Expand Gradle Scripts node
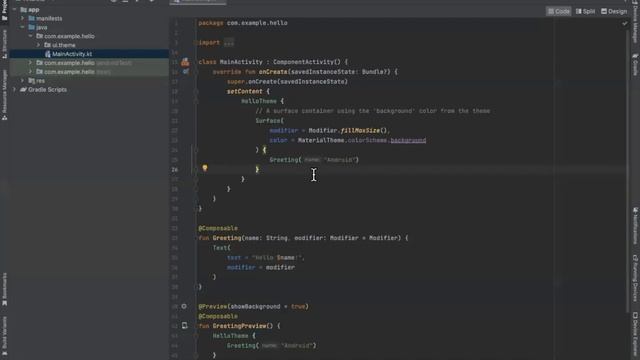 [15, 89]
